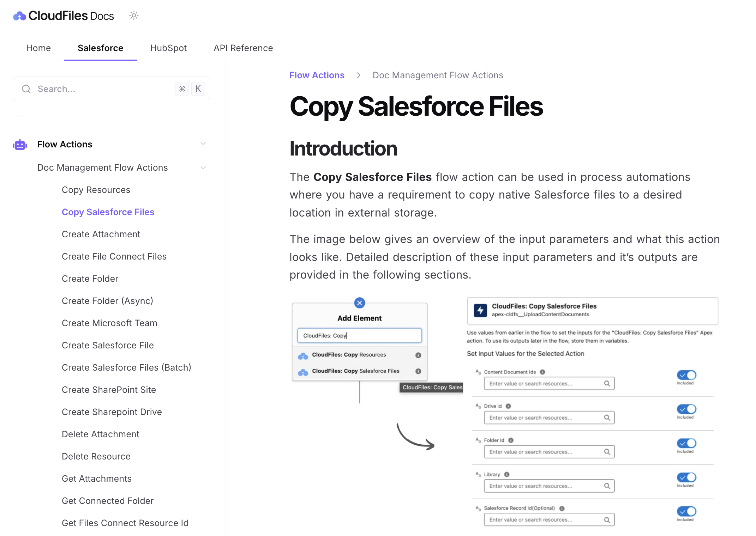Click Salesforce Record Id value field

pos(549,519)
